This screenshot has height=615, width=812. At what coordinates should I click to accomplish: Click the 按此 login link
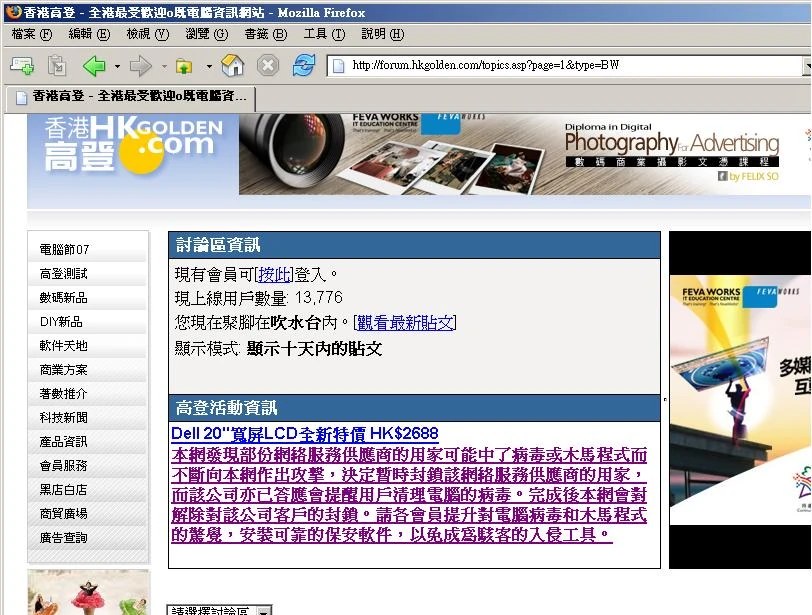coord(274,274)
